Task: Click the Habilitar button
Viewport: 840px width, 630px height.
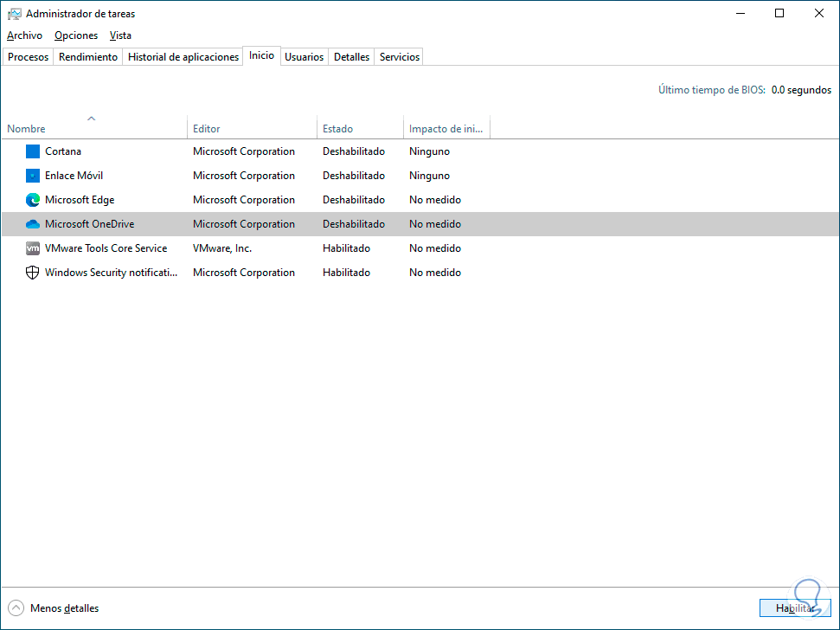Action: tap(794, 608)
